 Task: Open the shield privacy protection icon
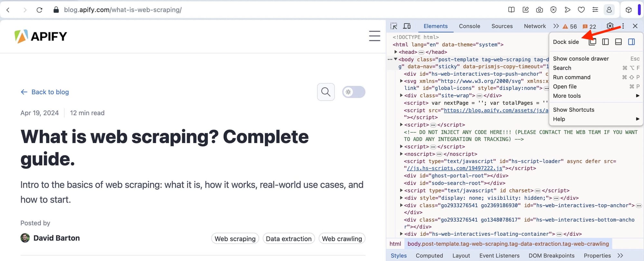(x=553, y=10)
